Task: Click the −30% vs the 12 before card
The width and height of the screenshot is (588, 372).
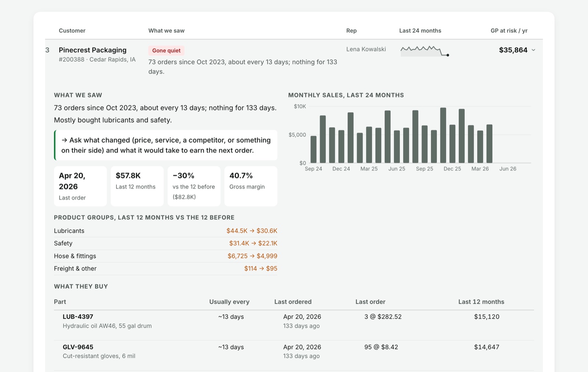Action: (194, 186)
